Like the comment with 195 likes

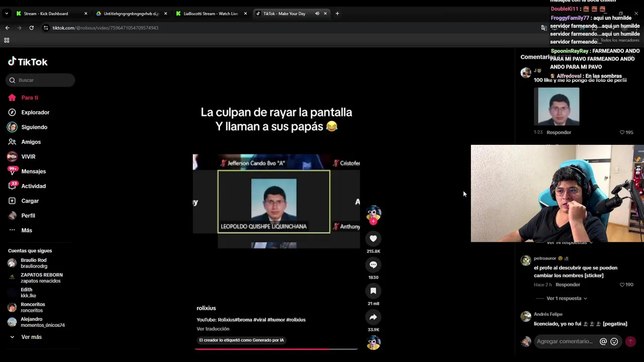622,132
